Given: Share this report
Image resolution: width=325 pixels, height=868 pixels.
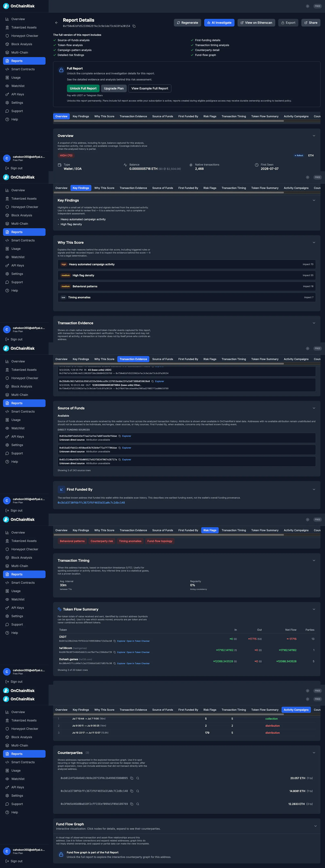Looking at the screenshot, I should click(x=311, y=23).
